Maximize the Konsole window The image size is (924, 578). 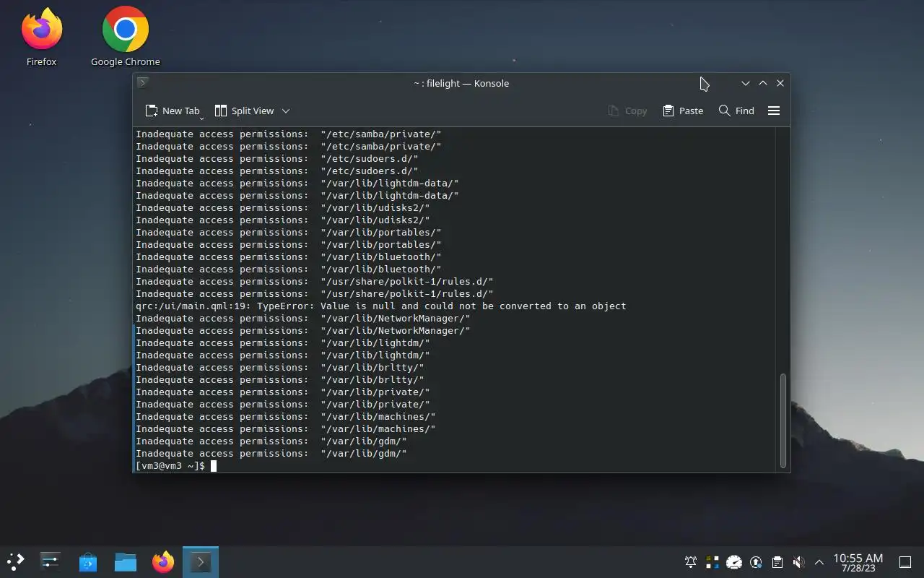point(763,83)
